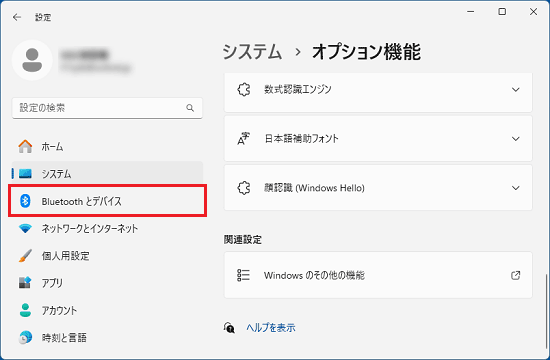Select システム in the sidebar

tap(107, 174)
